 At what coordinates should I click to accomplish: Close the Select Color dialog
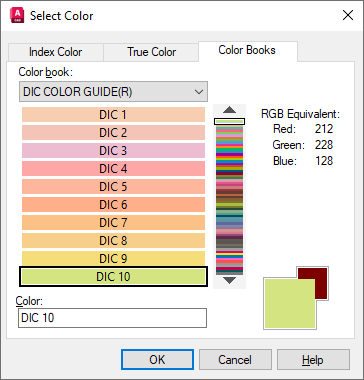(348, 15)
